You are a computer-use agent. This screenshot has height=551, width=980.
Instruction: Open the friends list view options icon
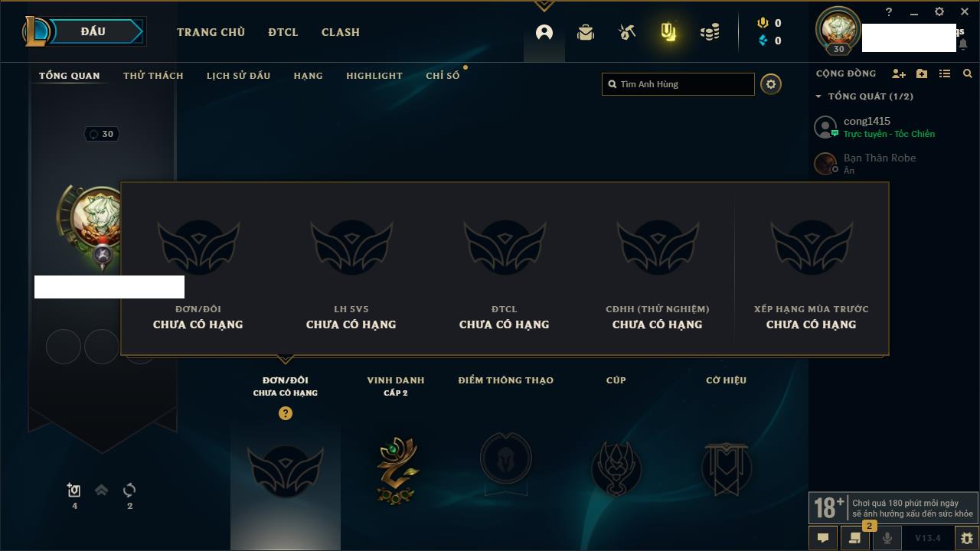pos(945,73)
